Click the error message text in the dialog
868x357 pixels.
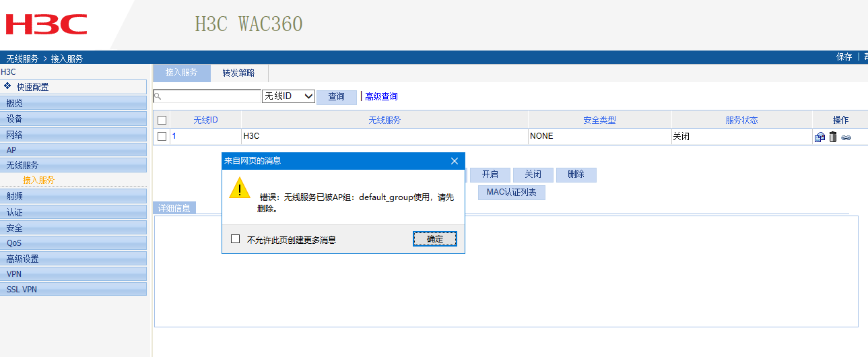point(356,203)
